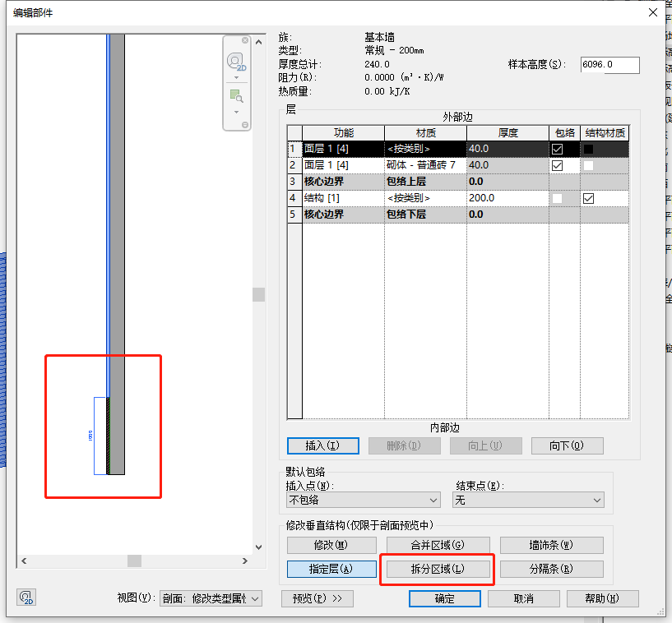
Task: Click the 墙饰条(W) button
Action: (552, 545)
